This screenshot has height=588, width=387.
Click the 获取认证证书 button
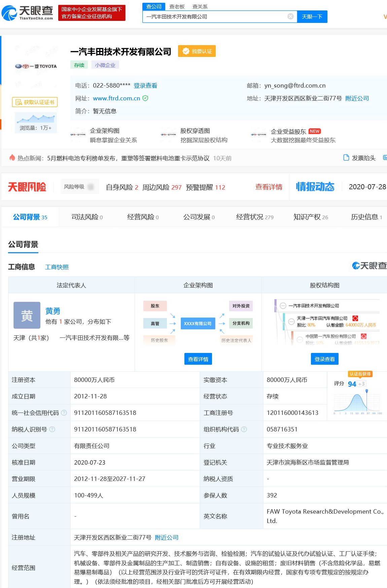click(35, 102)
